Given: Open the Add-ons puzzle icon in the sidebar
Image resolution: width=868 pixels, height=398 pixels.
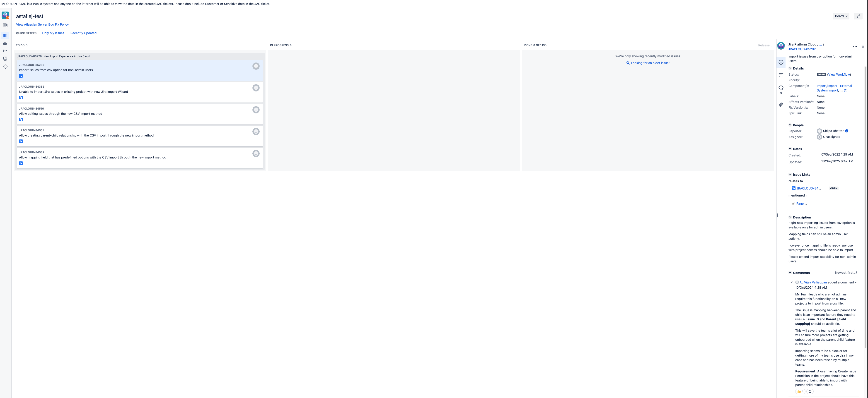Looking at the screenshot, I should (5, 67).
